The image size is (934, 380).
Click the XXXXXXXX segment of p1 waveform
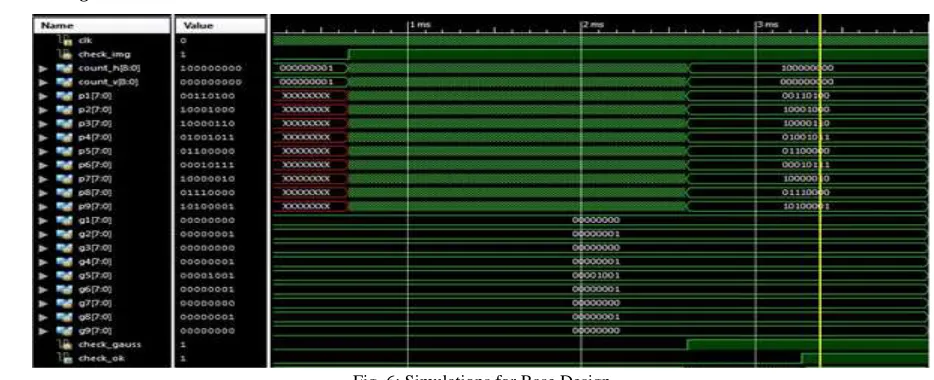pos(310,96)
